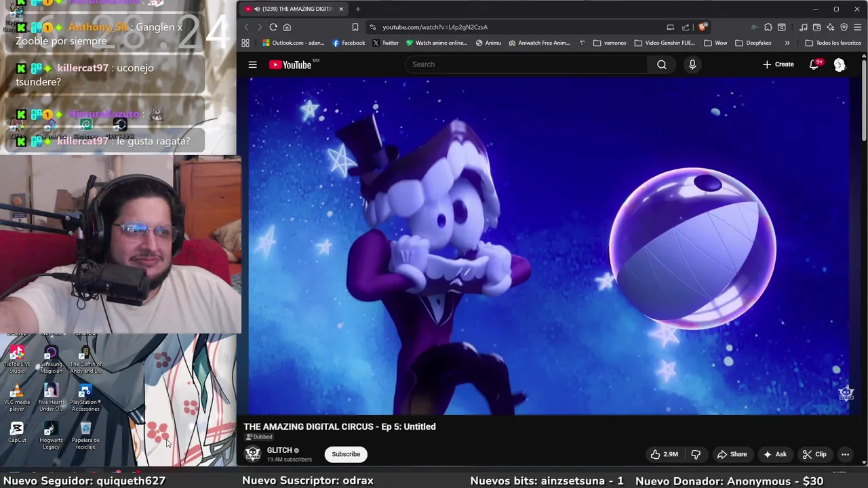The height and width of the screenshot is (488, 868).
Task: Open the browser main menu icon
Action: click(858, 27)
